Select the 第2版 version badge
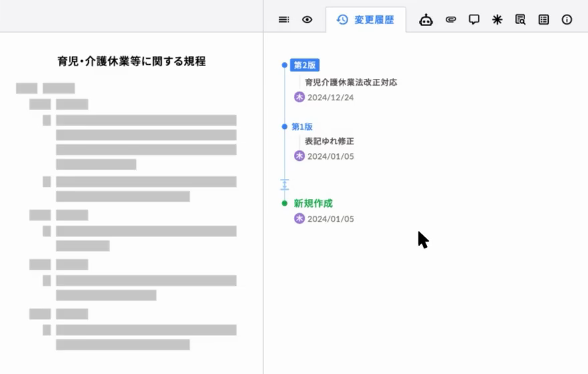588x374 pixels. point(305,65)
